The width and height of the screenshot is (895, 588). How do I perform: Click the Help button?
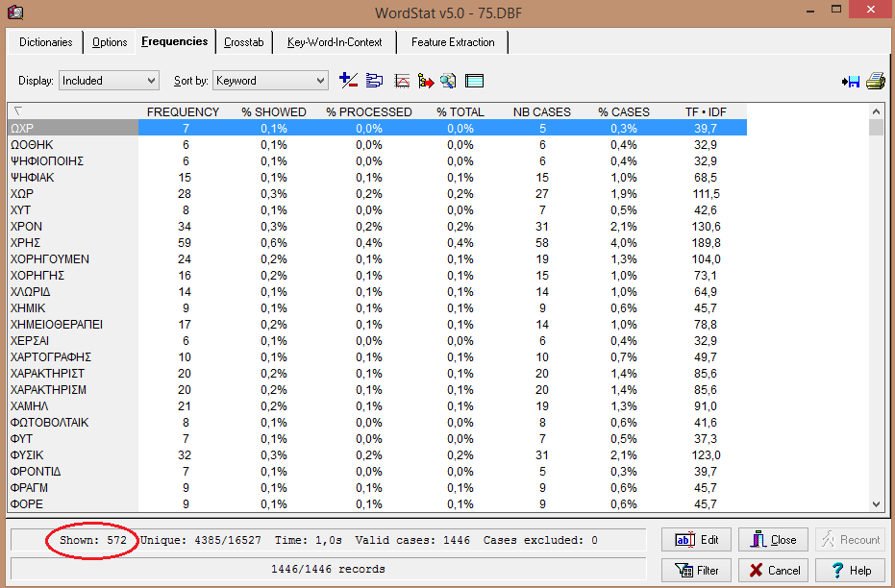click(x=851, y=571)
